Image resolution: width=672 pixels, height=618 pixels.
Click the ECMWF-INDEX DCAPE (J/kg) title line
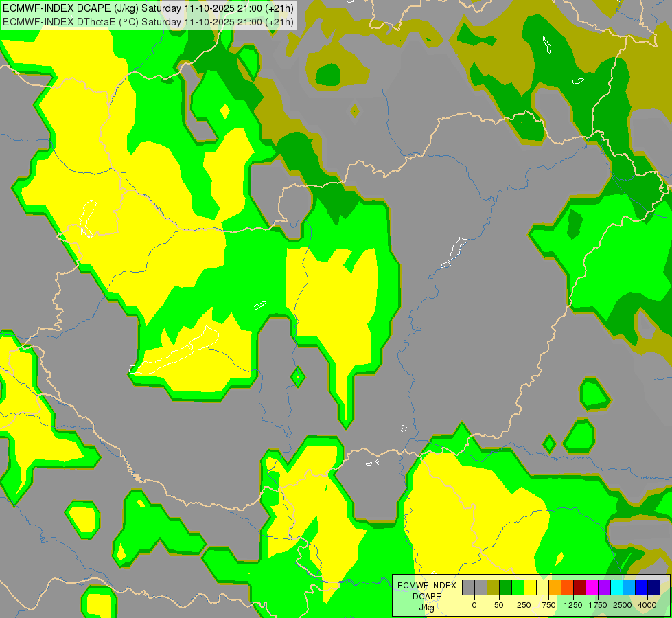[148, 8]
